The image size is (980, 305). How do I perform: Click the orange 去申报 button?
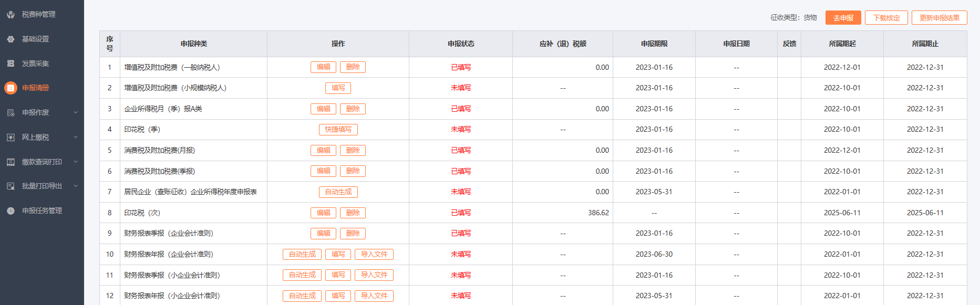click(x=843, y=18)
